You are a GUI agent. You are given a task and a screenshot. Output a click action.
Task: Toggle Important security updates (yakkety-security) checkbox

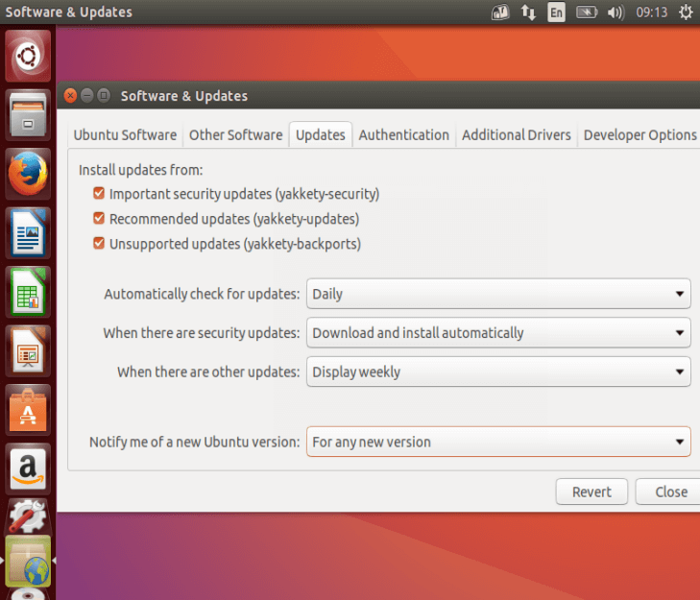tap(99, 193)
